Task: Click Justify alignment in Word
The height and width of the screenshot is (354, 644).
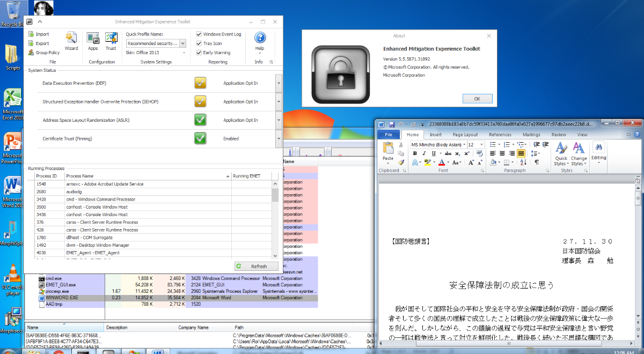Action: [x=521, y=153]
